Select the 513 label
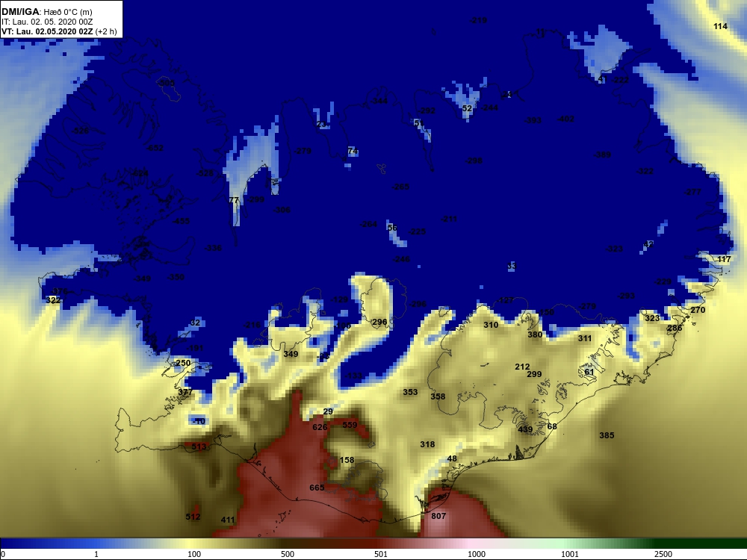 click(x=199, y=447)
